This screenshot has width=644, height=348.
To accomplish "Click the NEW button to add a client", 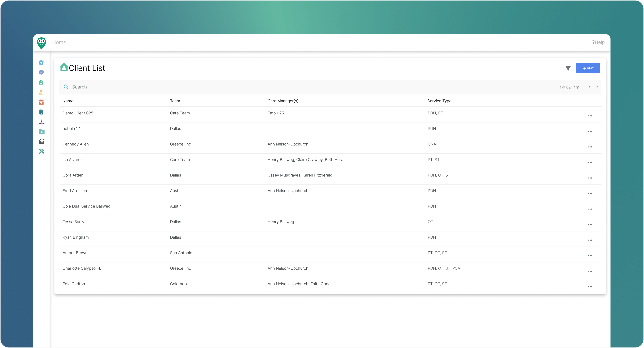I will 588,68.
